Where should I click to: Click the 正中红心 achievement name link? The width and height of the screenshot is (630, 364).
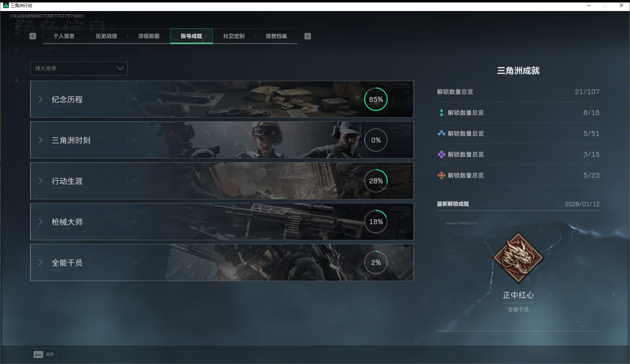pos(518,295)
